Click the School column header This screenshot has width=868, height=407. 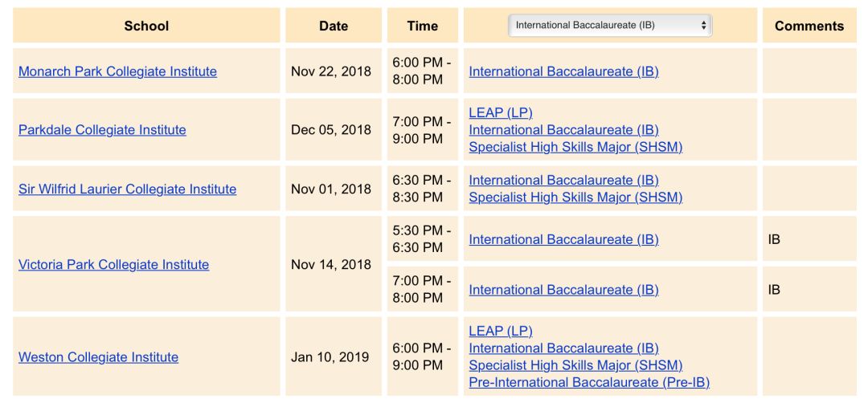tap(146, 26)
